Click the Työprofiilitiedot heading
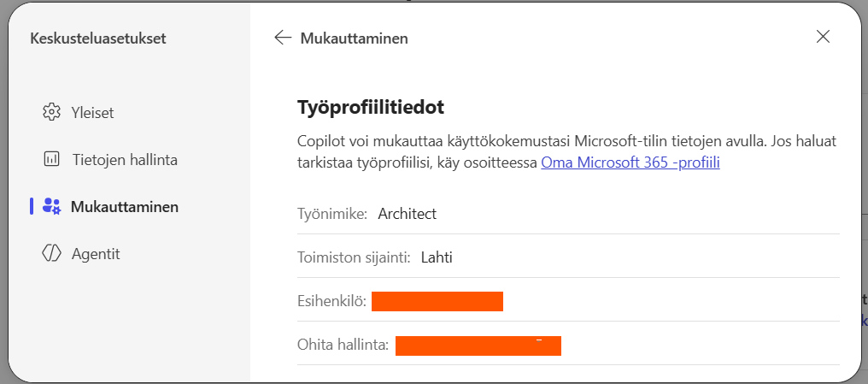 tap(371, 108)
